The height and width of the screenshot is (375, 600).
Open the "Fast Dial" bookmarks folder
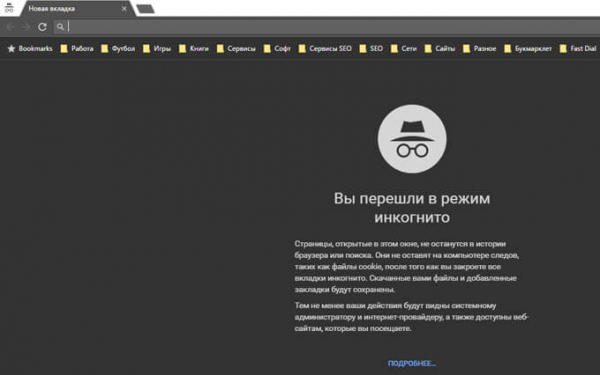click(x=578, y=49)
